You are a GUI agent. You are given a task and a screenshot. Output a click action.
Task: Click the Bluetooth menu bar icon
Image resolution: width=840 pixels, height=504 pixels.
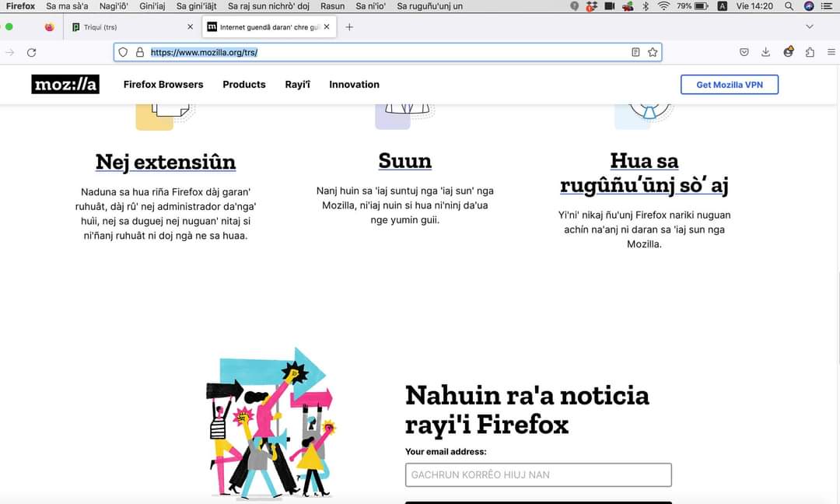tap(646, 6)
